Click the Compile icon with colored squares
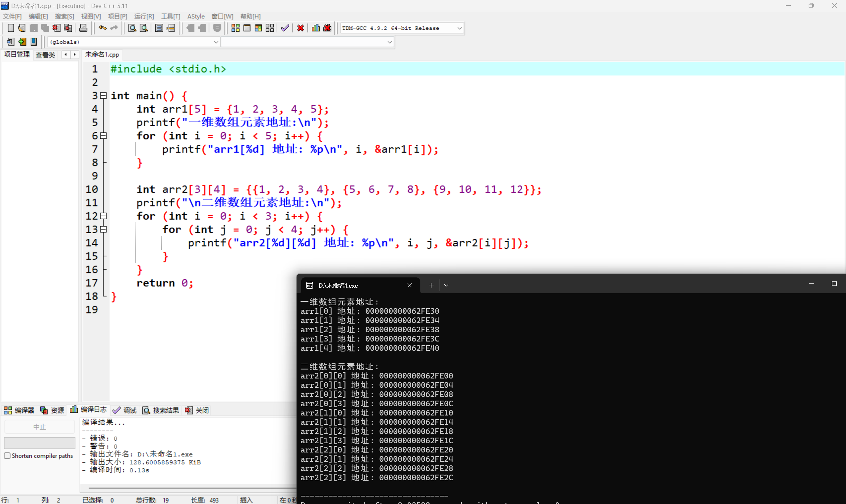846x504 pixels. point(235,28)
